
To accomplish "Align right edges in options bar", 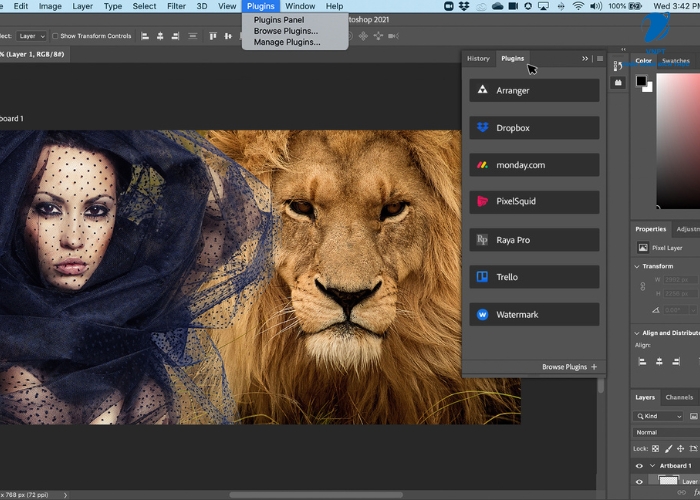I will click(175, 36).
